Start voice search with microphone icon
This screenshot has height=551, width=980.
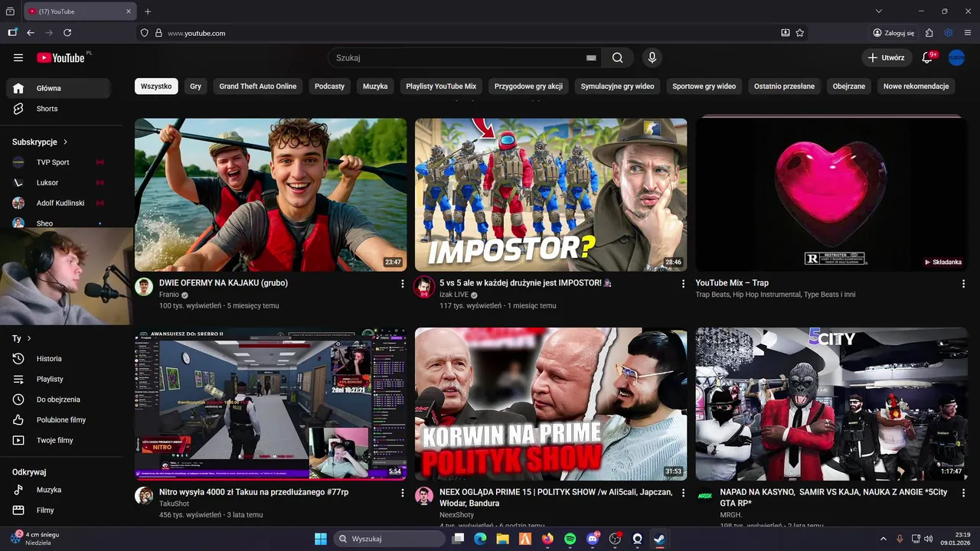(x=652, y=57)
